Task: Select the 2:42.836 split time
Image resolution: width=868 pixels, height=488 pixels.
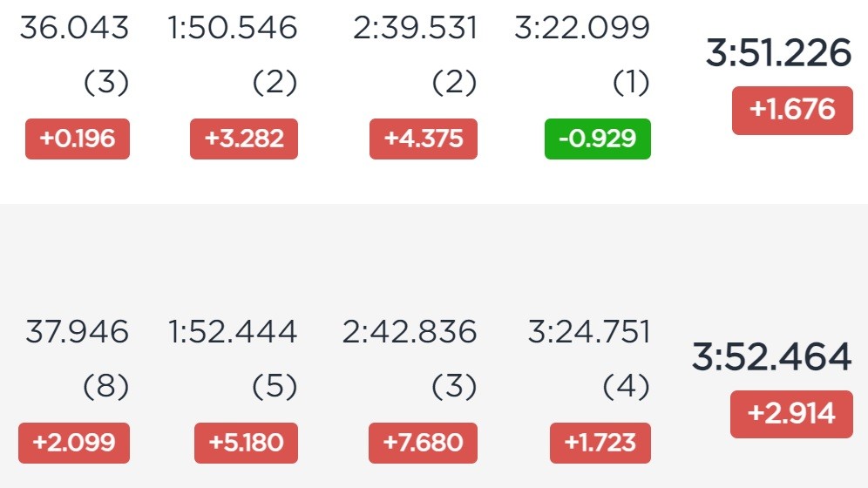Action: 410,331
